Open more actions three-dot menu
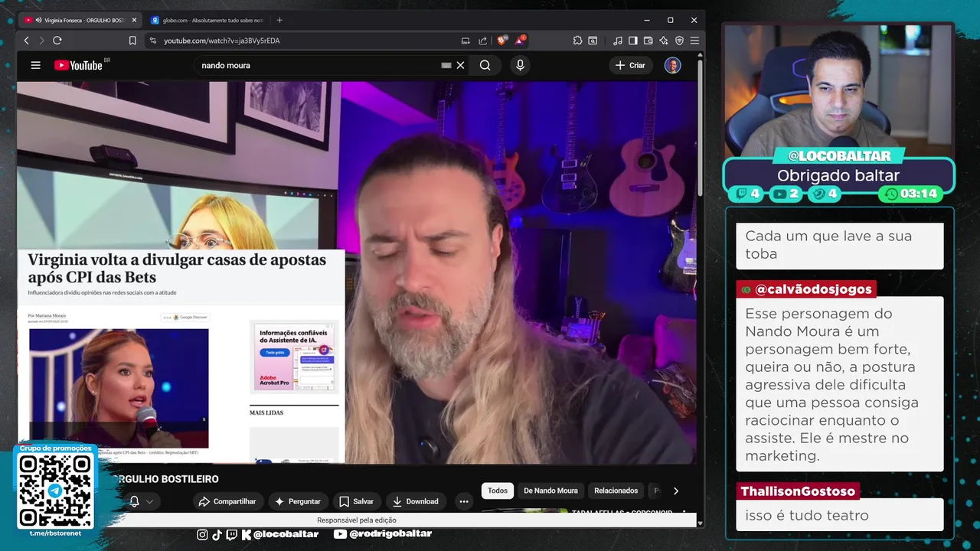The height and width of the screenshot is (551, 980). coord(464,501)
